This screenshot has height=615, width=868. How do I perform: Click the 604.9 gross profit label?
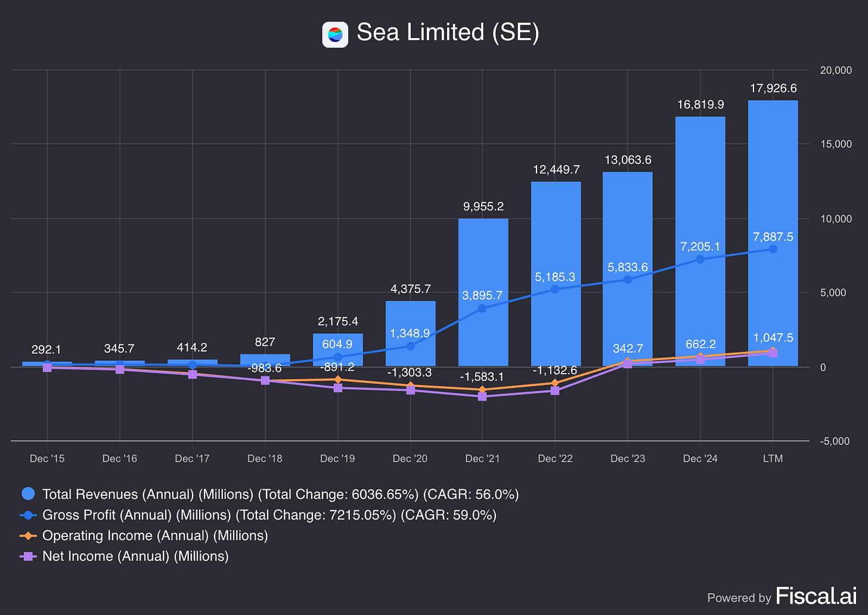(x=337, y=344)
